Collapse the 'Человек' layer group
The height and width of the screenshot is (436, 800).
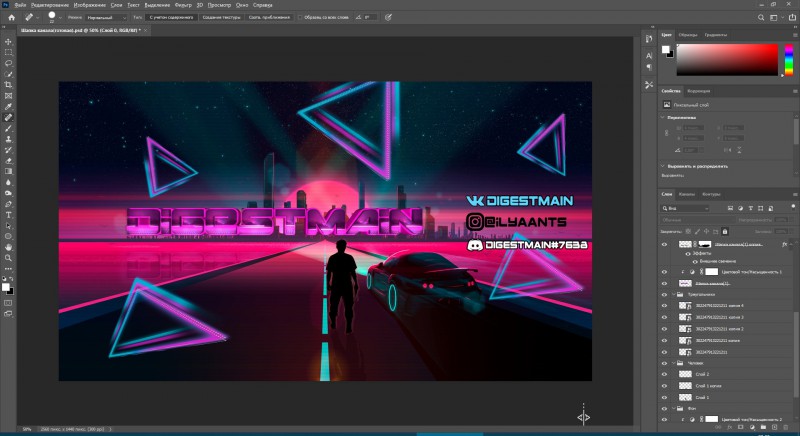[673, 363]
